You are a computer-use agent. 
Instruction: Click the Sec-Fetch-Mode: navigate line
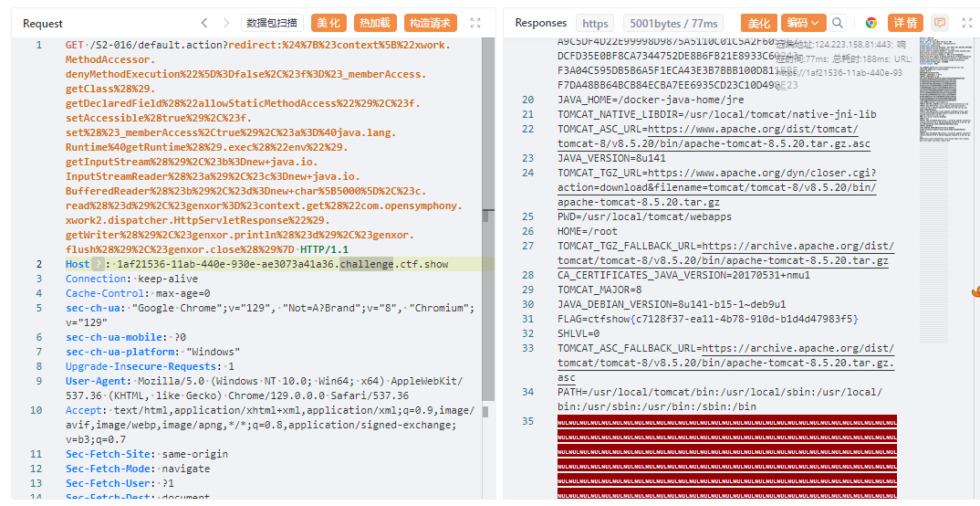tap(138, 469)
